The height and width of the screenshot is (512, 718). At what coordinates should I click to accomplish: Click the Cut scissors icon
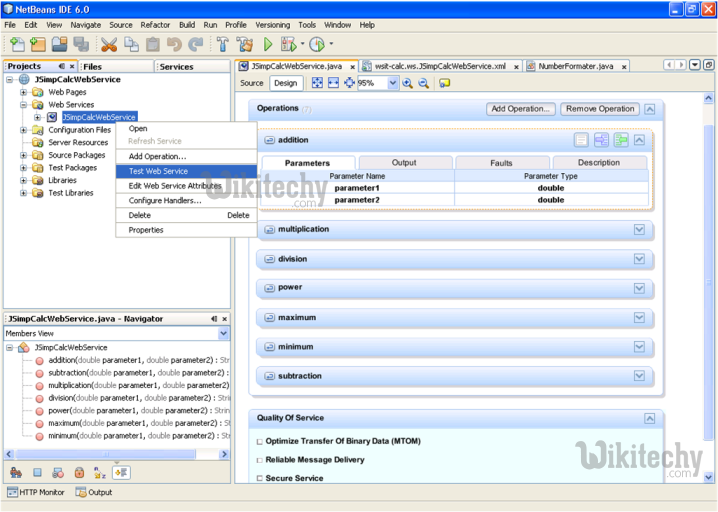pos(109,44)
